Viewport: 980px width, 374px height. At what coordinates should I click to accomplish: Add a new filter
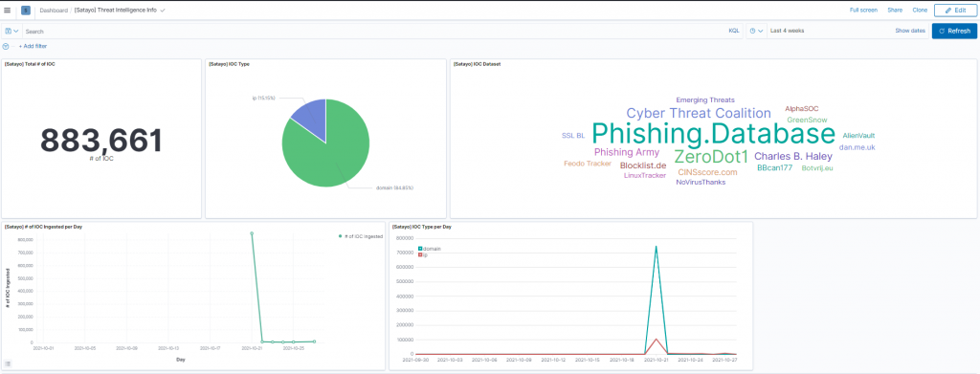(x=33, y=46)
